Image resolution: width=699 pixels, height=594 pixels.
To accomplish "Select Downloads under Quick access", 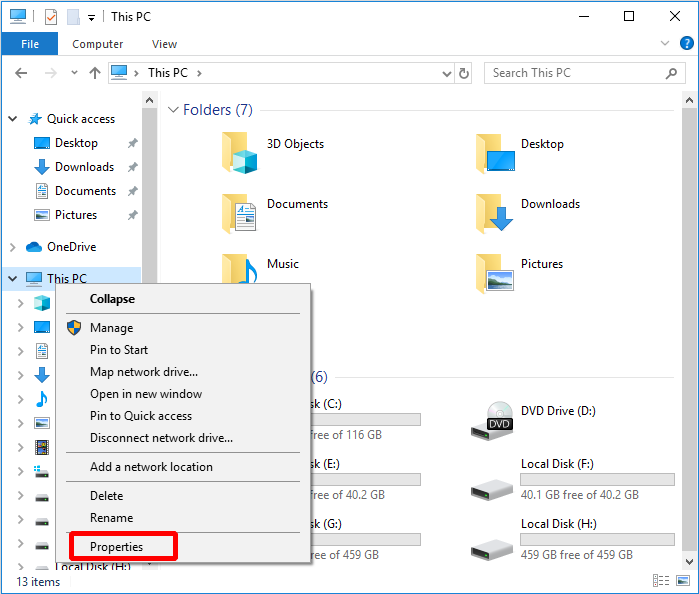I will pos(84,167).
